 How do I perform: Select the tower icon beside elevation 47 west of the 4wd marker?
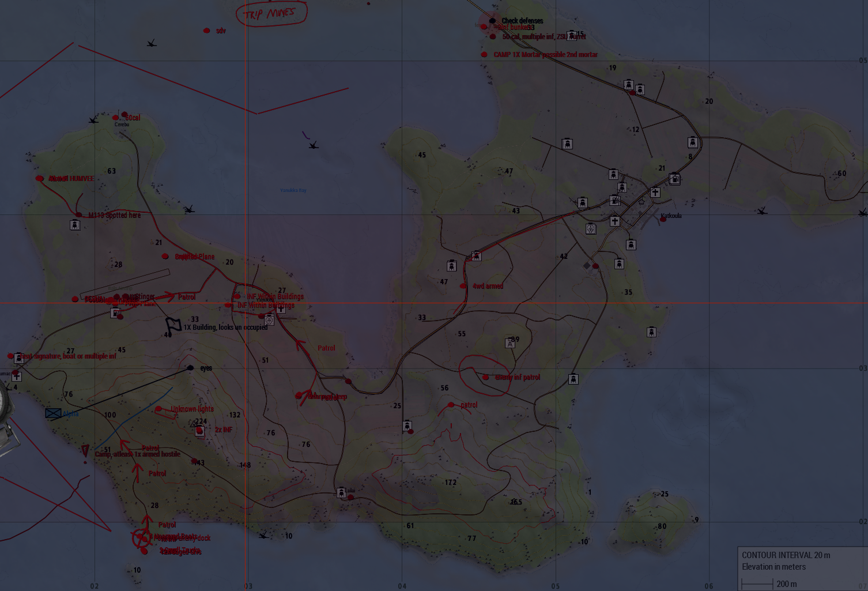coord(452,266)
